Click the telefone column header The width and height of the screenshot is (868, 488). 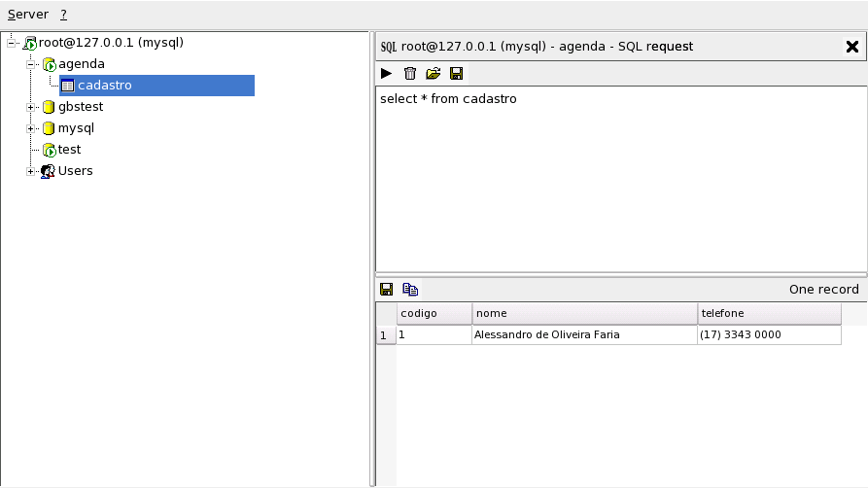[x=770, y=314]
